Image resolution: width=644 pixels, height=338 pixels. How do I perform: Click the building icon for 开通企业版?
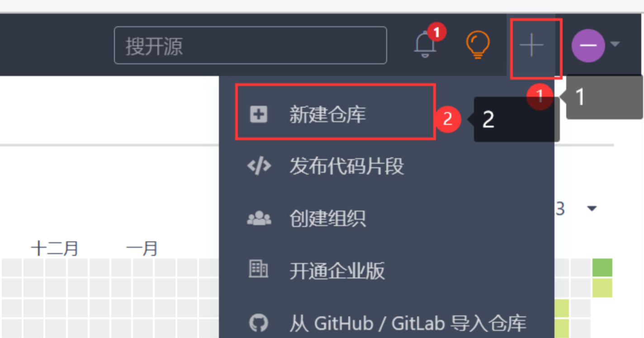pyautogui.click(x=259, y=269)
